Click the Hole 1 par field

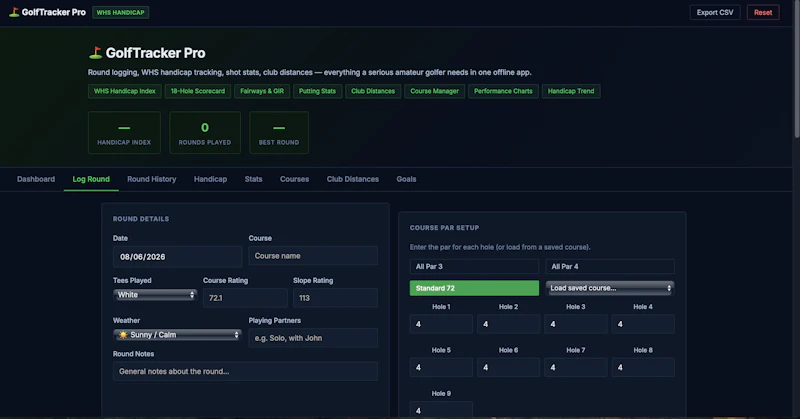(441, 324)
